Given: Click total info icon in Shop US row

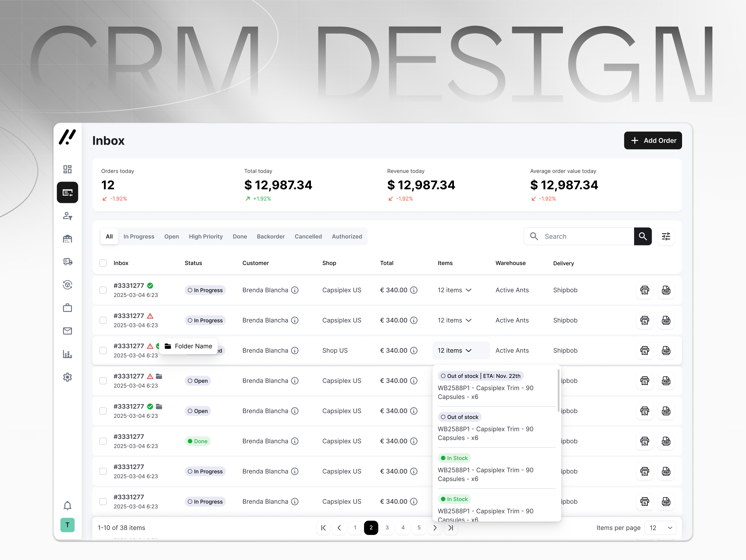Looking at the screenshot, I should click(414, 351).
